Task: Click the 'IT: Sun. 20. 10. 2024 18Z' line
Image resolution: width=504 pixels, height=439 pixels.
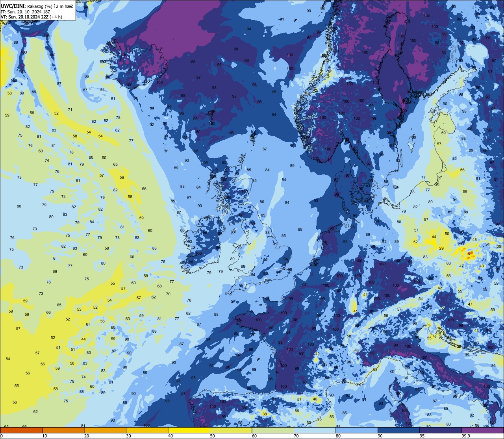Action: [x=25, y=12]
